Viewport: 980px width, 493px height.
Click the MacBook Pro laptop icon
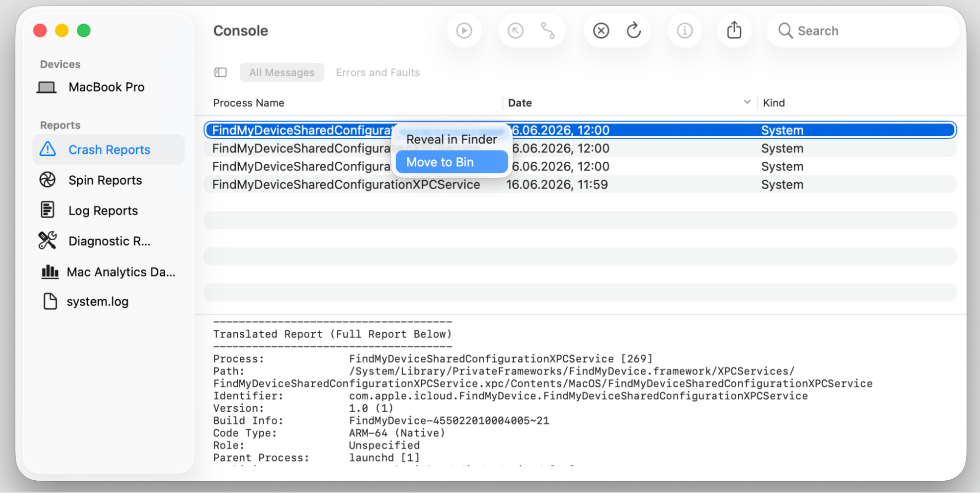[47, 87]
